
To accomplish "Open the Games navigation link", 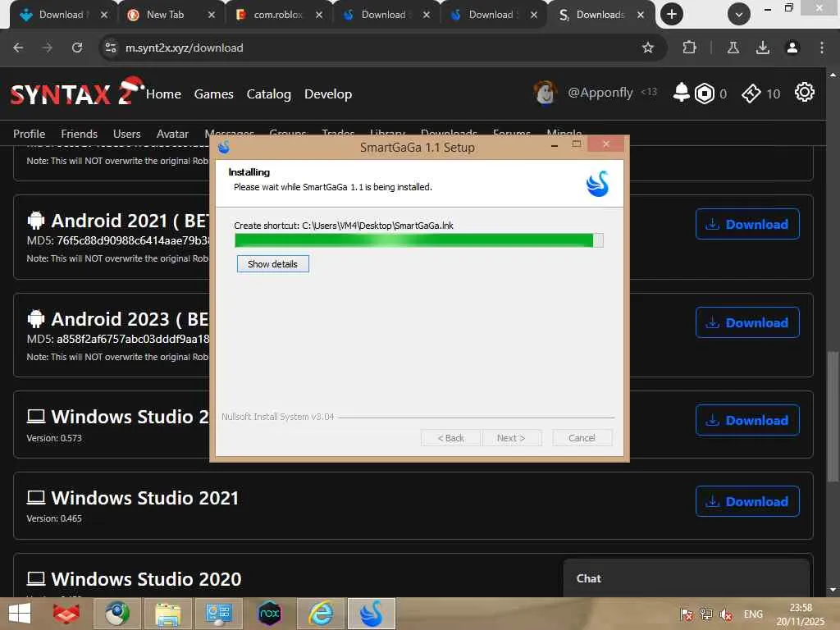I will (x=214, y=94).
